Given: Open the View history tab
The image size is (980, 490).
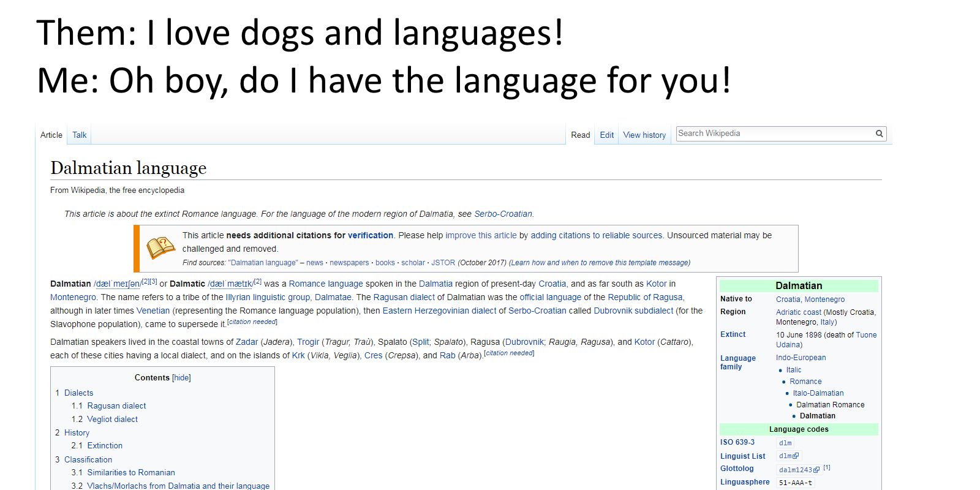Looking at the screenshot, I should click(644, 135).
